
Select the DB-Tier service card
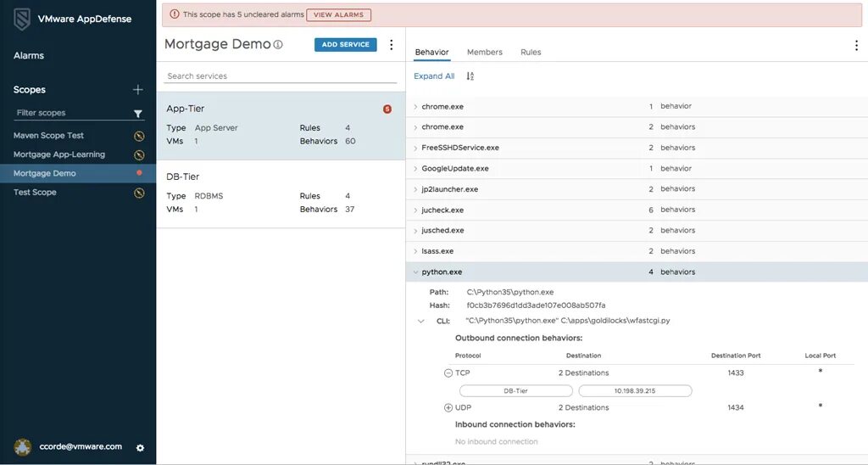pos(281,194)
